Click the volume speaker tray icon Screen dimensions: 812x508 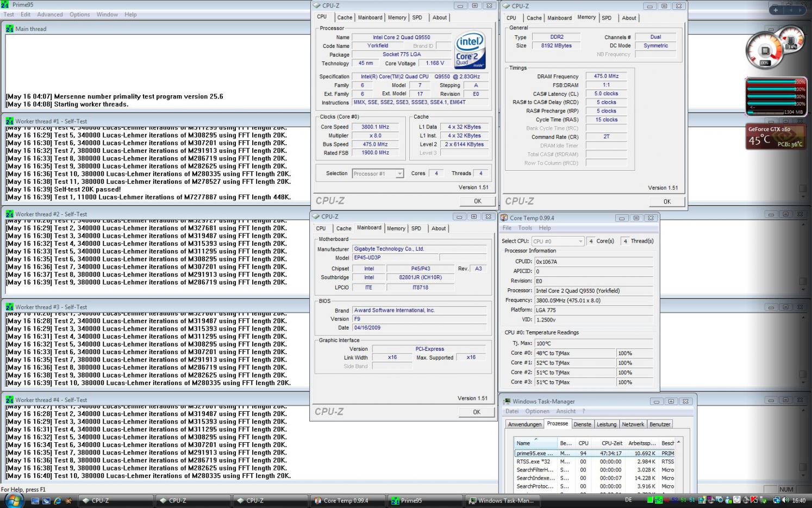point(785,500)
